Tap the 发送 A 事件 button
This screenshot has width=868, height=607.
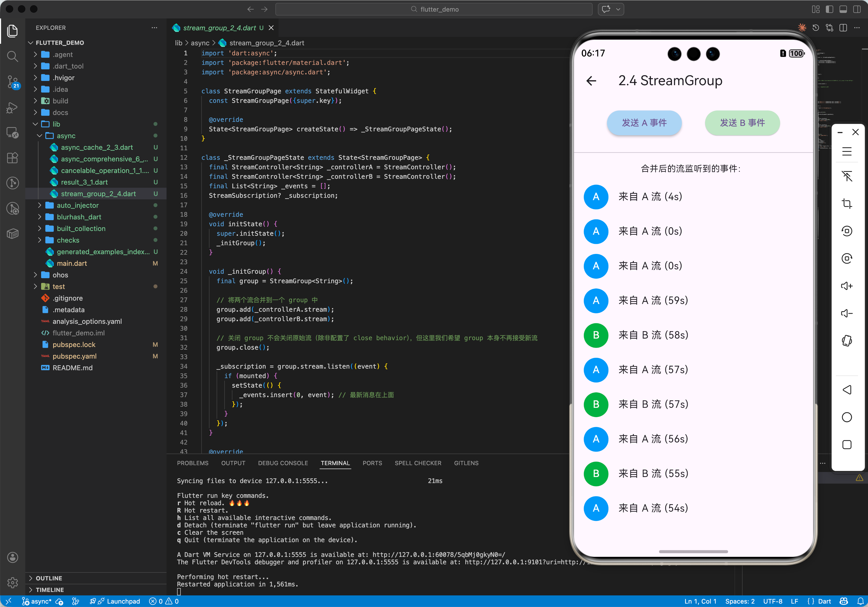coord(644,123)
